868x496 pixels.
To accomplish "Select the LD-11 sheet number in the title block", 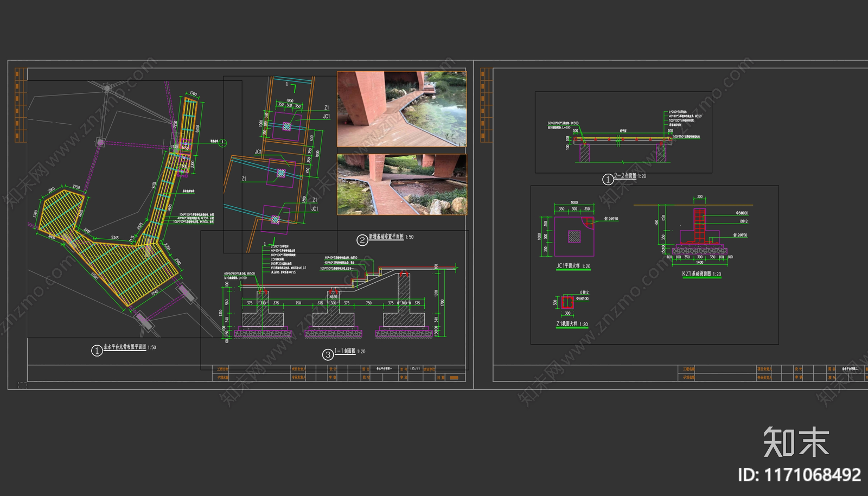I will 415,368.
